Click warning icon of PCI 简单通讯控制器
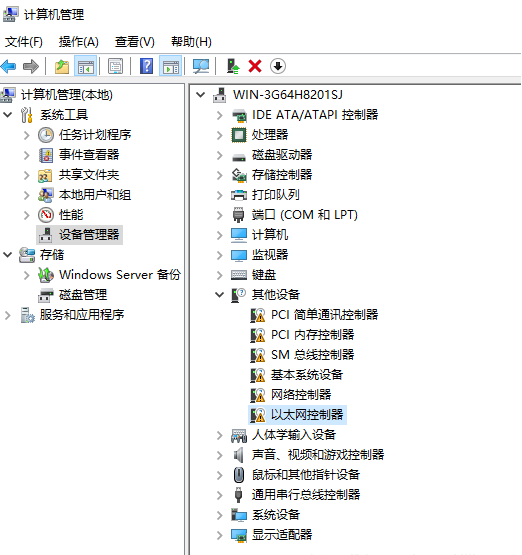 click(258, 315)
